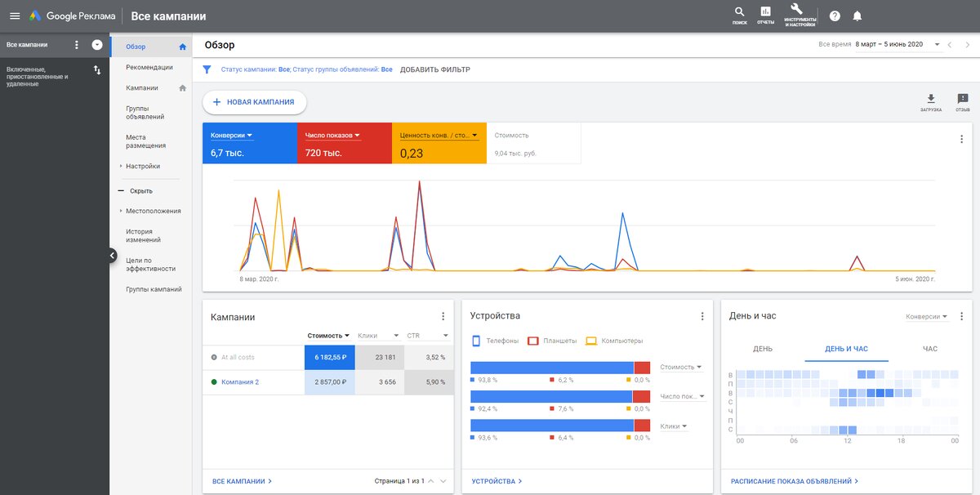980x495 pixels.
Task: Click НОВАЯ КАМПАНИЯ button
Action: (x=254, y=102)
